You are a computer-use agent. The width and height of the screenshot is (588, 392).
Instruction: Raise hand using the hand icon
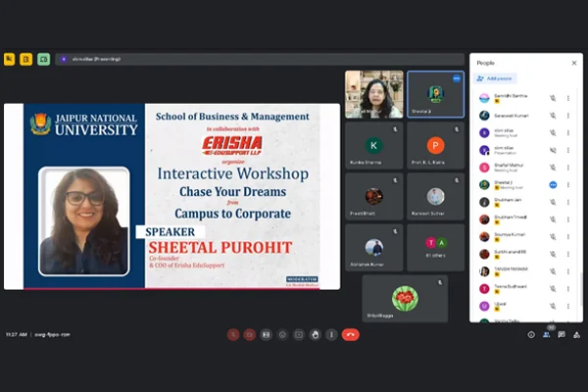tap(316, 334)
